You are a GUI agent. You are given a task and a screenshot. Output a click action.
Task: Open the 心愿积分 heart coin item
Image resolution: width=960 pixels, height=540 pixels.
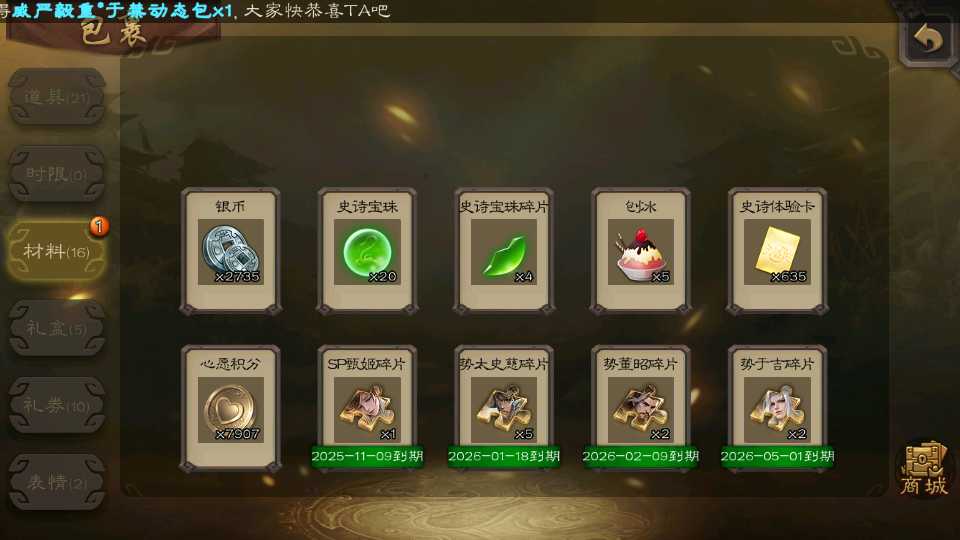pyautogui.click(x=231, y=408)
